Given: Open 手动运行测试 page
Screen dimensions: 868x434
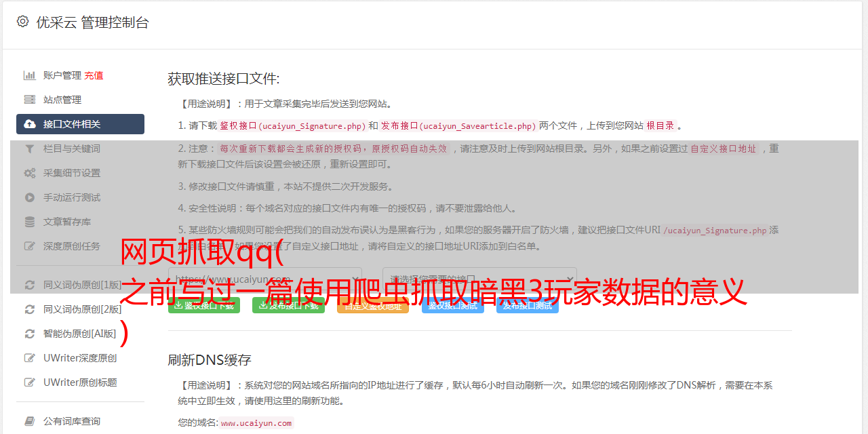Looking at the screenshot, I should 72,197.
